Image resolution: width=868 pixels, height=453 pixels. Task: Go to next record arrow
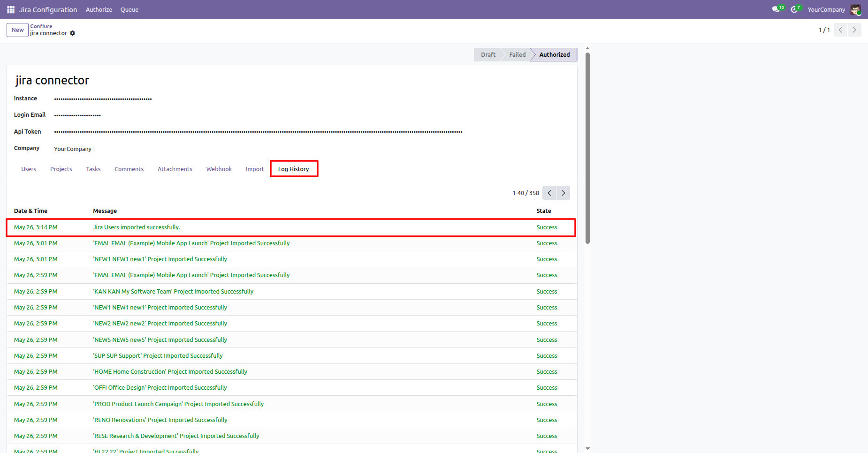click(854, 30)
